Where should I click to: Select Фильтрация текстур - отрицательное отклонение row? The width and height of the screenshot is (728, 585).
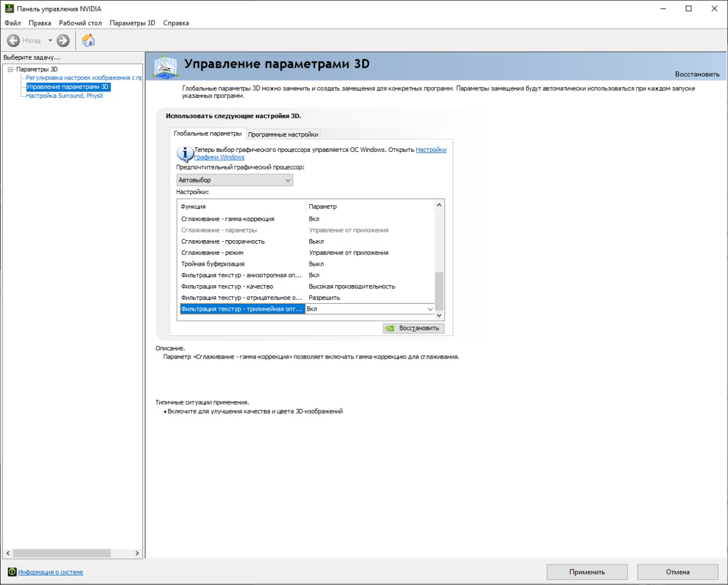(x=306, y=298)
